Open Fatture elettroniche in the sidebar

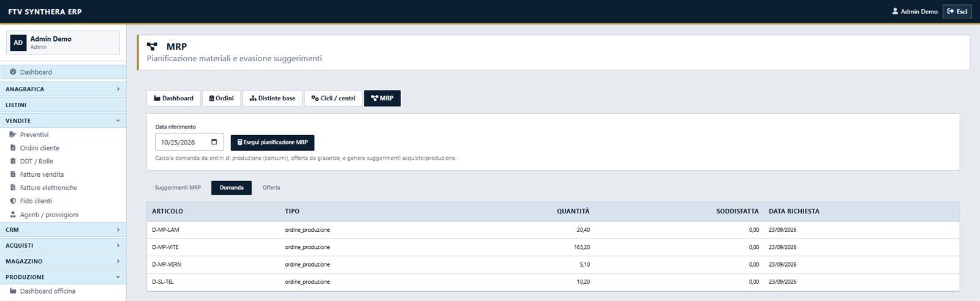(48, 188)
